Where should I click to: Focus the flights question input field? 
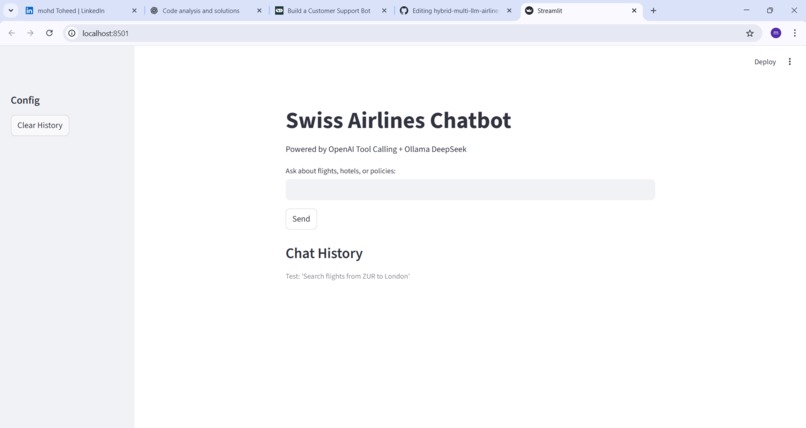(x=470, y=190)
